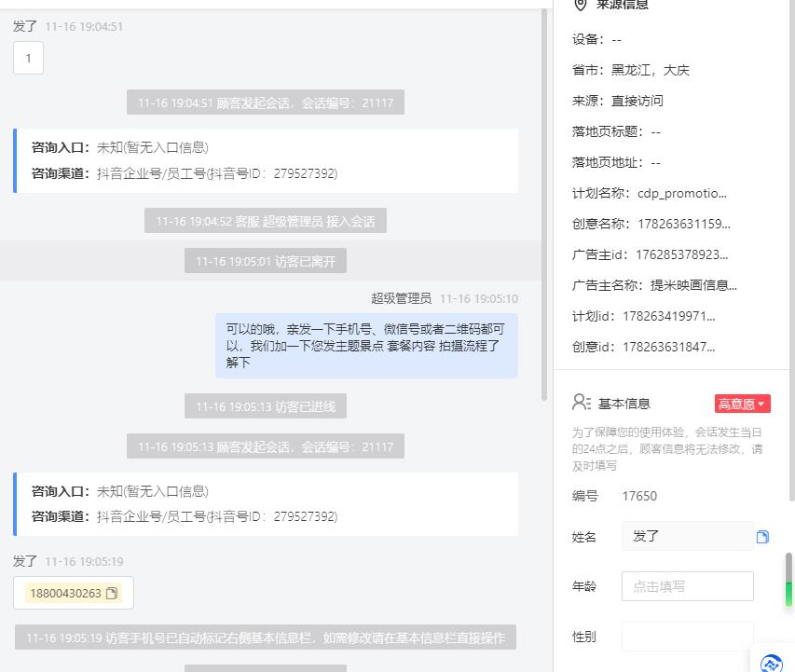Open the 性别 selection field
795x672 pixels.
point(688,637)
